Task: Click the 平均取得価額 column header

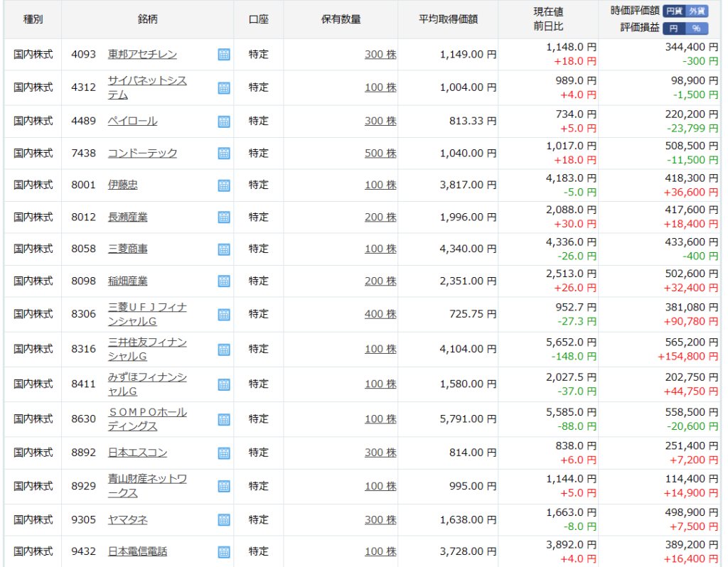Action: pos(448,19)
